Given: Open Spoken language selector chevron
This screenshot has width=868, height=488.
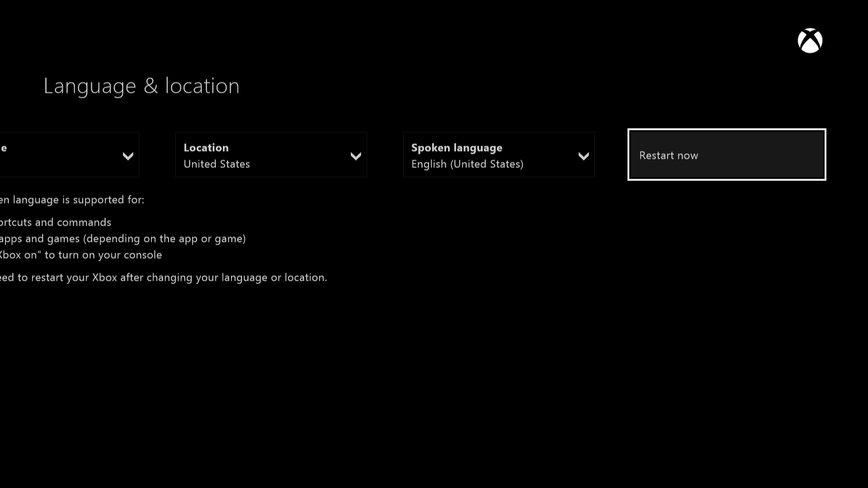Looking at the screenshot, I should coord(583,155).
